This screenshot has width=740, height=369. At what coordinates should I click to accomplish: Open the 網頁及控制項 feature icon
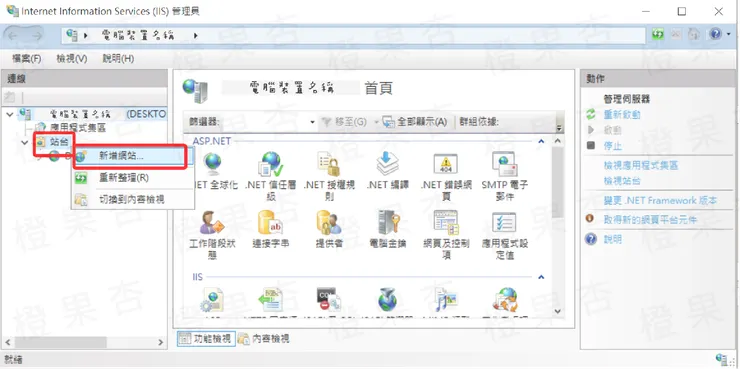[x=446, y=223]
